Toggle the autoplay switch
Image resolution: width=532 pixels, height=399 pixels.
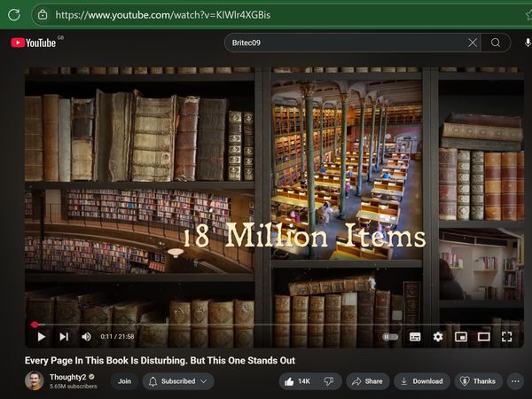click(390, 337)
